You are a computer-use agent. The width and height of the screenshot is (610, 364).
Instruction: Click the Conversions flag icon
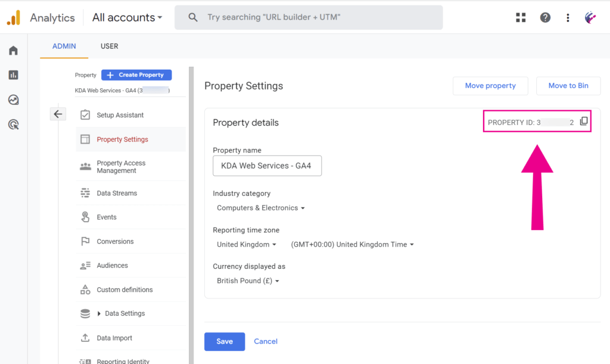tap(85, 241)
